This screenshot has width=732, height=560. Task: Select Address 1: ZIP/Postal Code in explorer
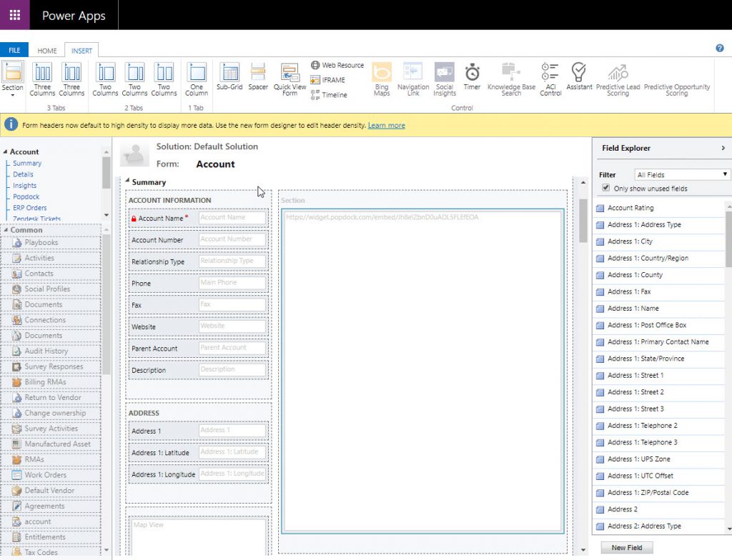[x=658, y=493]
